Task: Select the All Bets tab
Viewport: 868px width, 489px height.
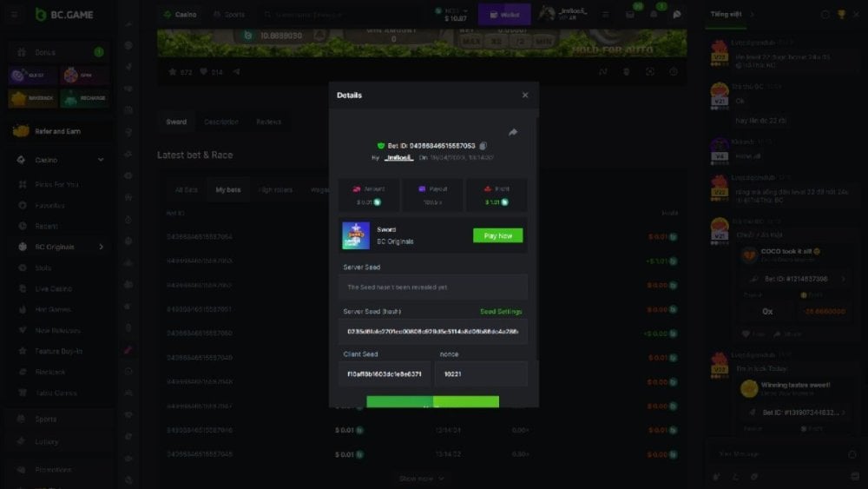Action: [186, 189]
